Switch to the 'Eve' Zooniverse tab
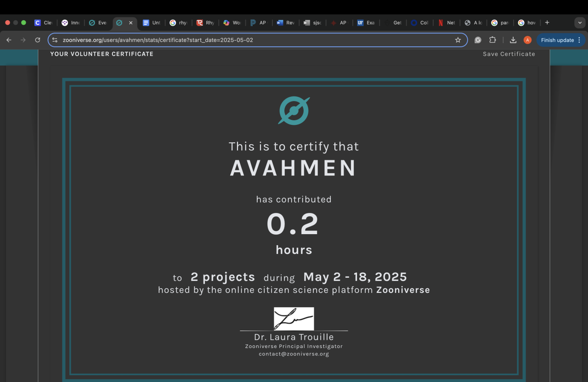 (x=98, y=22)
